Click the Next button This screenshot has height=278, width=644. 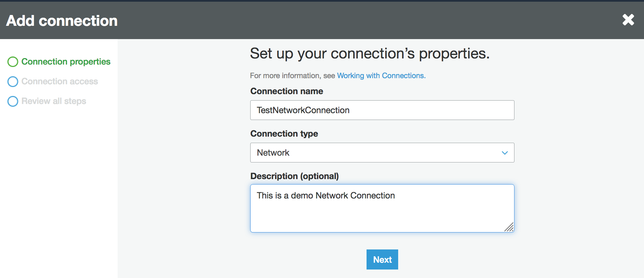pos(382,259)
